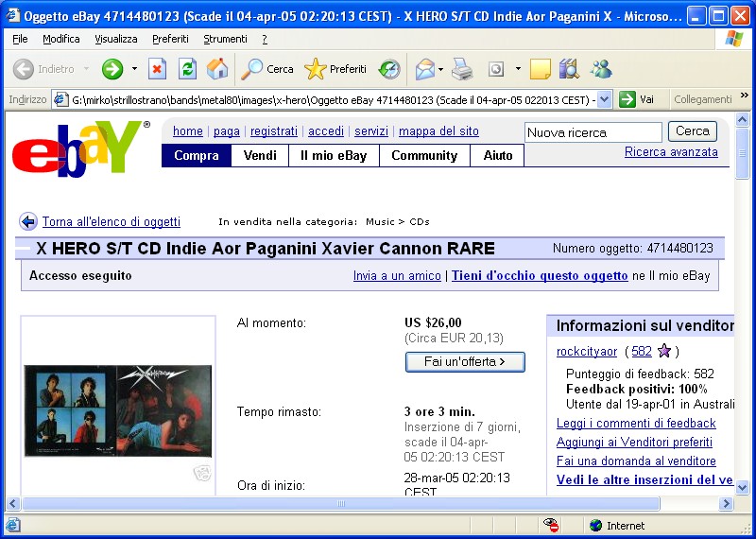Open the Modifica menu

pyautogui.click(x=61, y=39)
